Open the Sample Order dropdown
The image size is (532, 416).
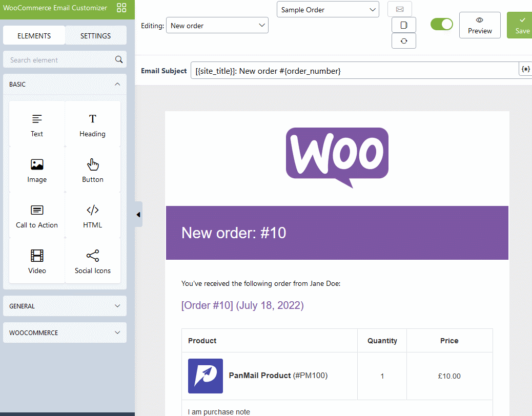pyautogui.click(x=328, y=10)
